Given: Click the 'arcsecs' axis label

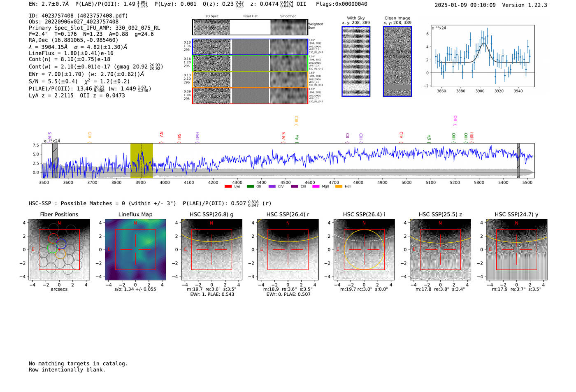Looking at the screenshot, I should click(x=59, y=289).
